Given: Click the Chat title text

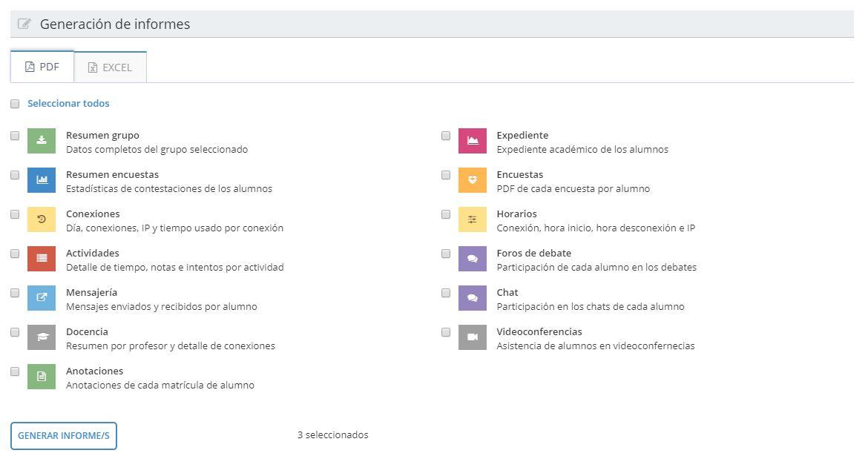Looking at the screenshot, I should pyautogui.click(x=507, y=292).
